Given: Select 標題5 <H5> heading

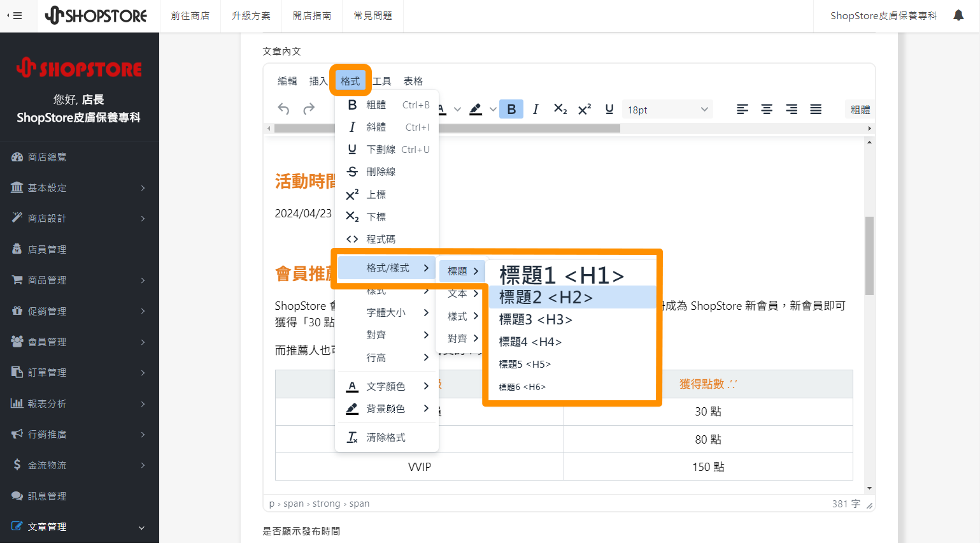Looking at the screenshot, I should click(x=572, y=364).
